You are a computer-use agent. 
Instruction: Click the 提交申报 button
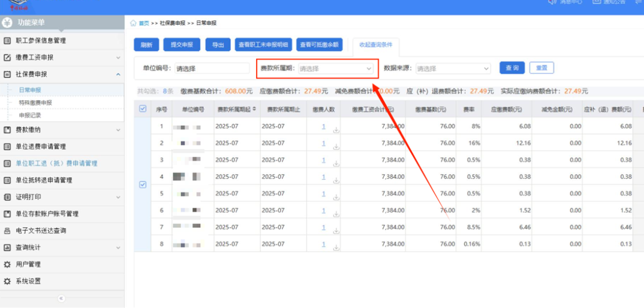click(x=182, y=45)
